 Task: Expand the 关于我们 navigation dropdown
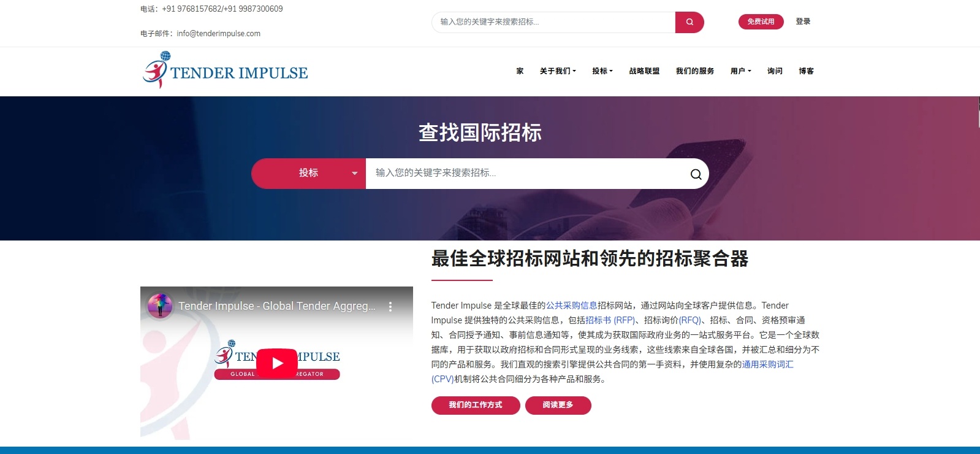558,71
